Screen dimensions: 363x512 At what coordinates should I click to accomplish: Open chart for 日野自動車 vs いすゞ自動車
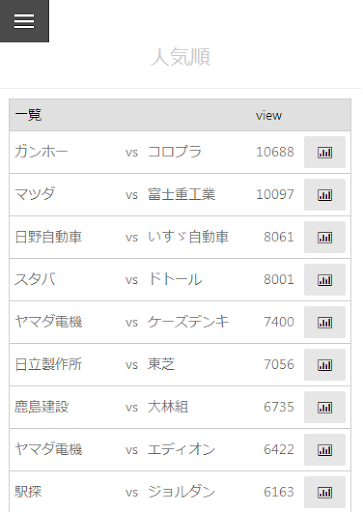click(x=324, y=237)
